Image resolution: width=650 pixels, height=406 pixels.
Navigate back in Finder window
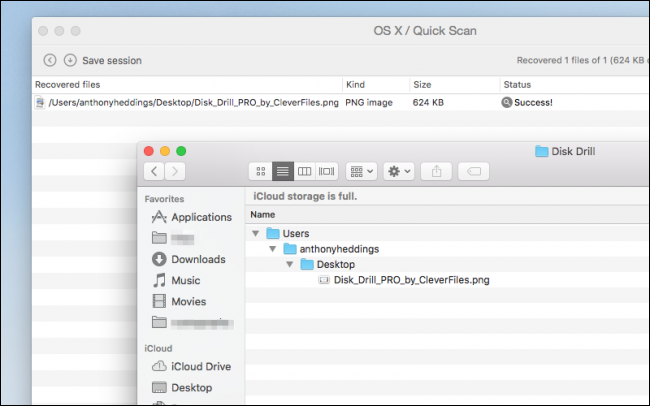click(154, 171)
